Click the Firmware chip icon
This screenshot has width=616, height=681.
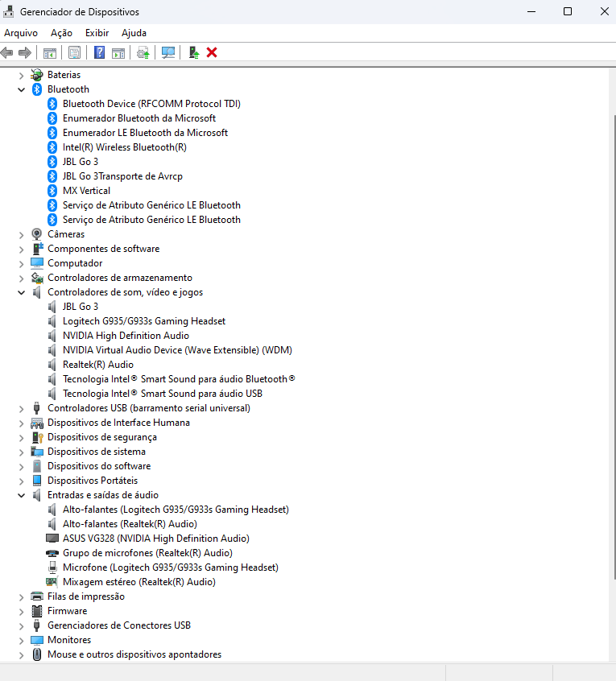coord(37,611)
